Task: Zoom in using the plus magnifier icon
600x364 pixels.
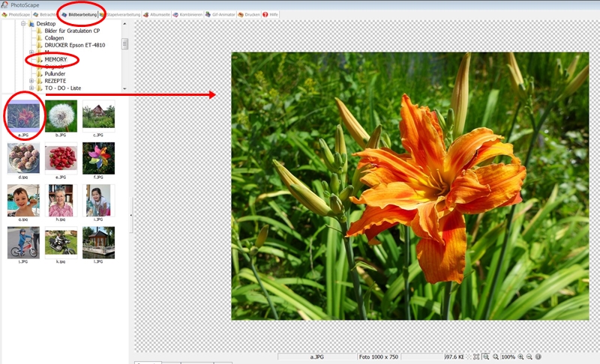Action: [x=521, y=357]
